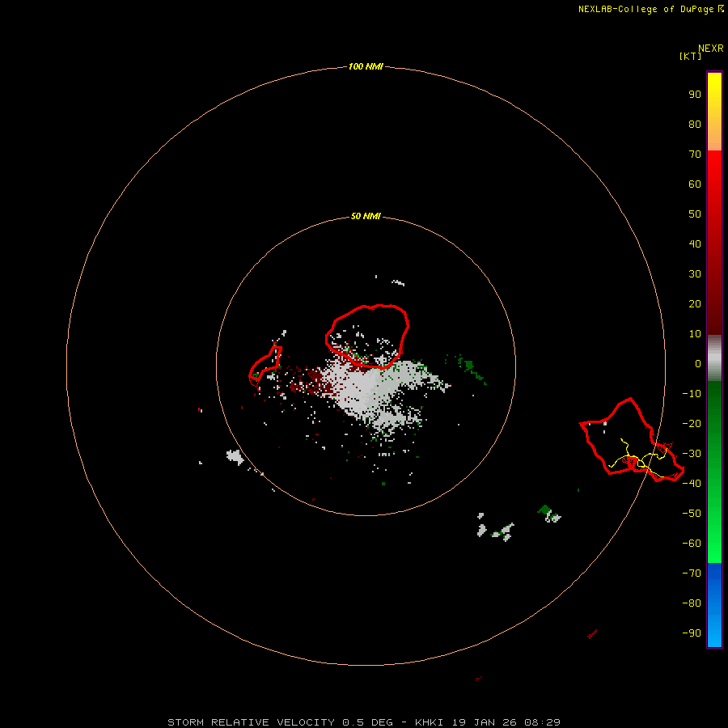The height and width of the screenshot is (728, 728).
Task: Click the -30 value on velocity scale
Action: [x=692, y=454]
